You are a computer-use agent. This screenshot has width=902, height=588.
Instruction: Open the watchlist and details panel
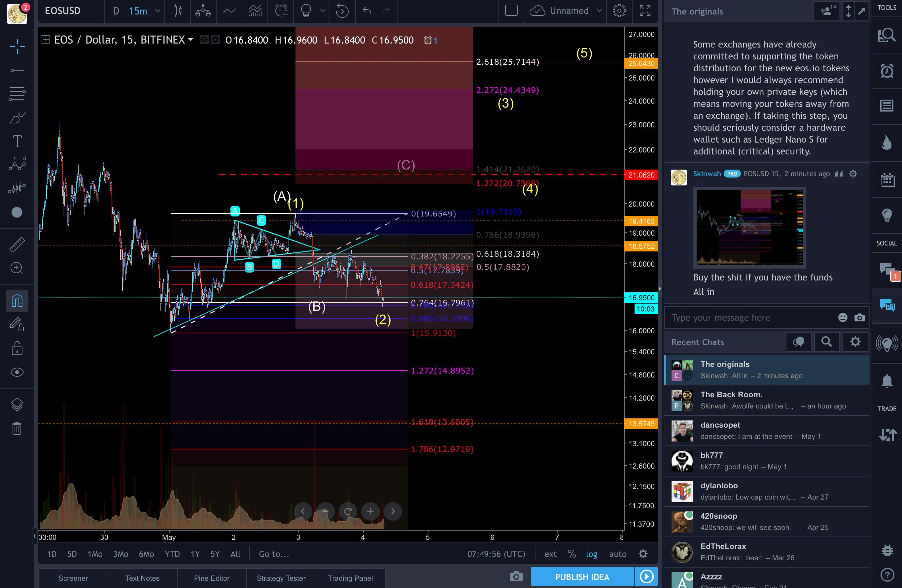point(887,35)
